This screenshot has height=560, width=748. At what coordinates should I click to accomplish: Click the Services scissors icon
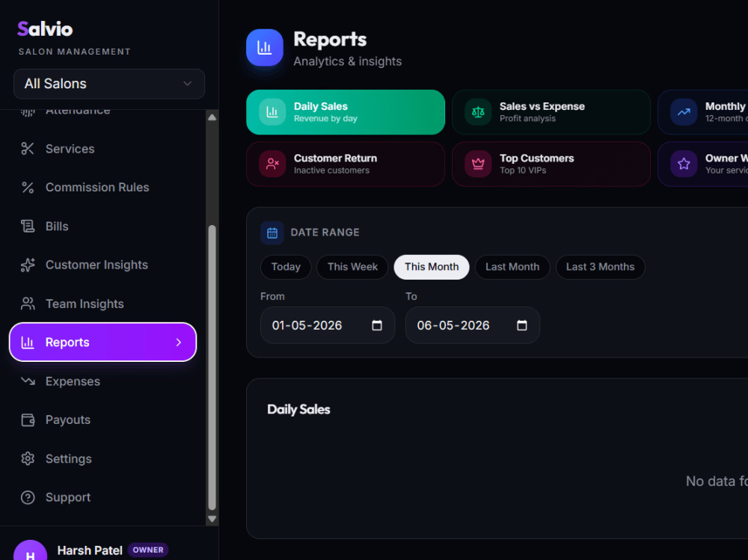tap(28, 149)
